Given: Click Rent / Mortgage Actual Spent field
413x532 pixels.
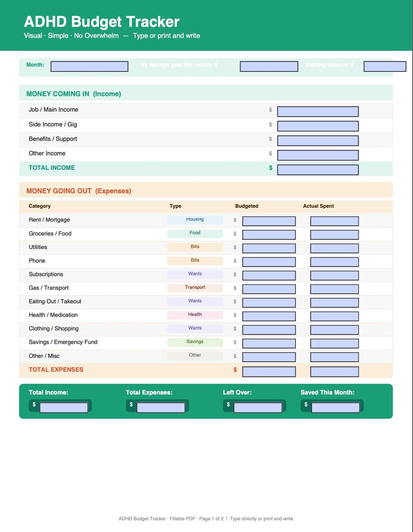Looking at the screenshot, I should click(334, 221).
